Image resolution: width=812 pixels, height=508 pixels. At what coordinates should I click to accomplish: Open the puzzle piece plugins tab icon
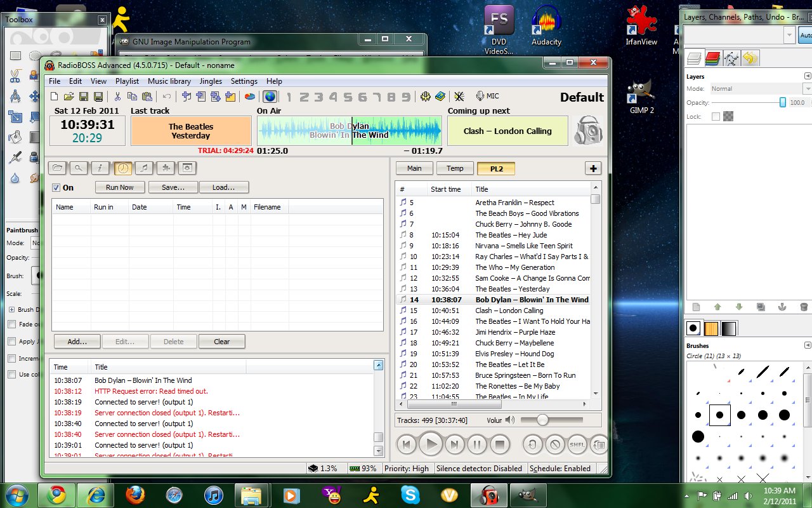coord(166,168)
